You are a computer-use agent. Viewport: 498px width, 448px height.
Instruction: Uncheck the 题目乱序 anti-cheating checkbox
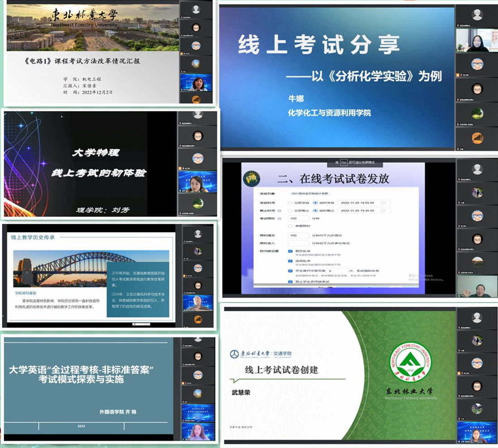[x=290, y=250]
